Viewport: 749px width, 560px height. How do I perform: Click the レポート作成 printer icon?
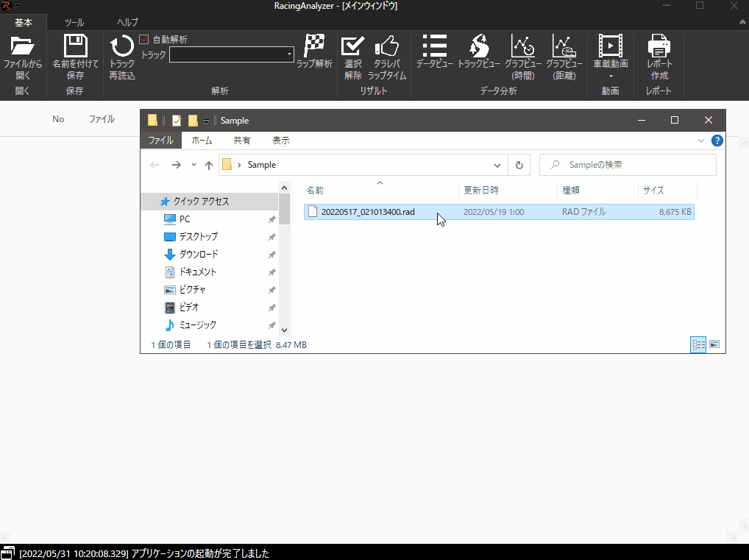point(659,46)
